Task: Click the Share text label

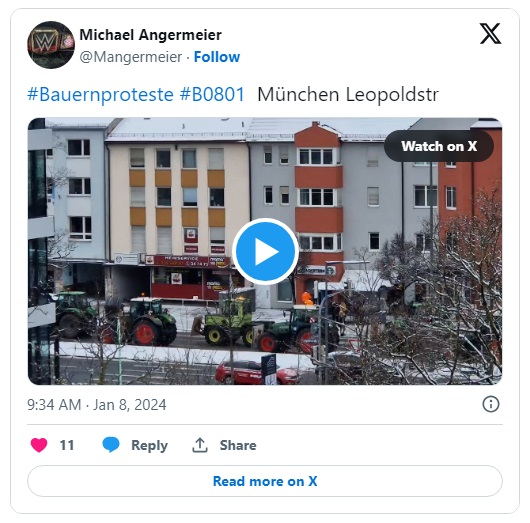Action: [238, 445]
